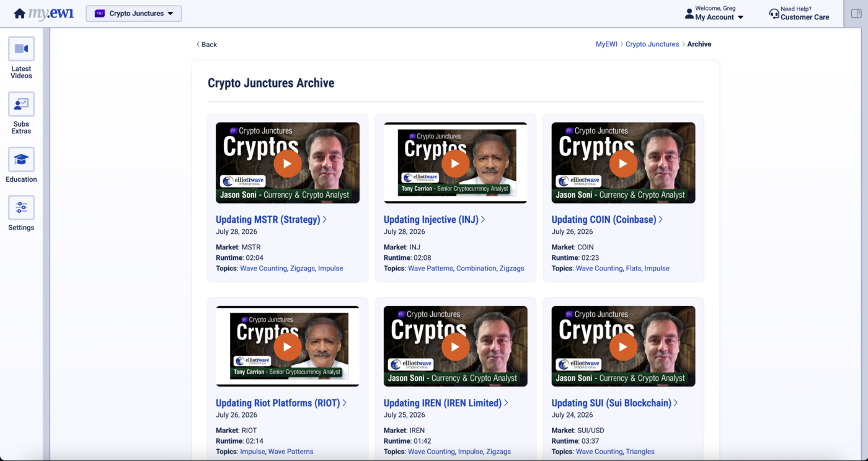The width and height of the screenshot is (868, 461).
Task: Select the Subs Extras sidebar label
Action: pos(21,128)
